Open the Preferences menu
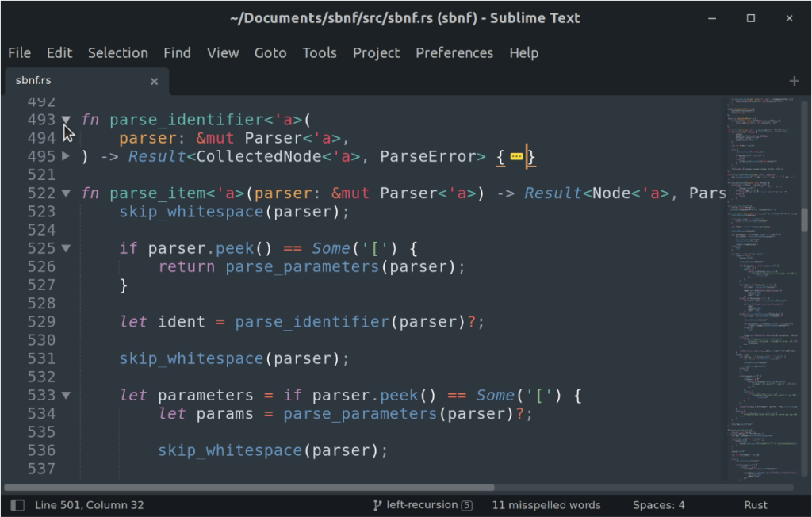 (x=454, y=53)
